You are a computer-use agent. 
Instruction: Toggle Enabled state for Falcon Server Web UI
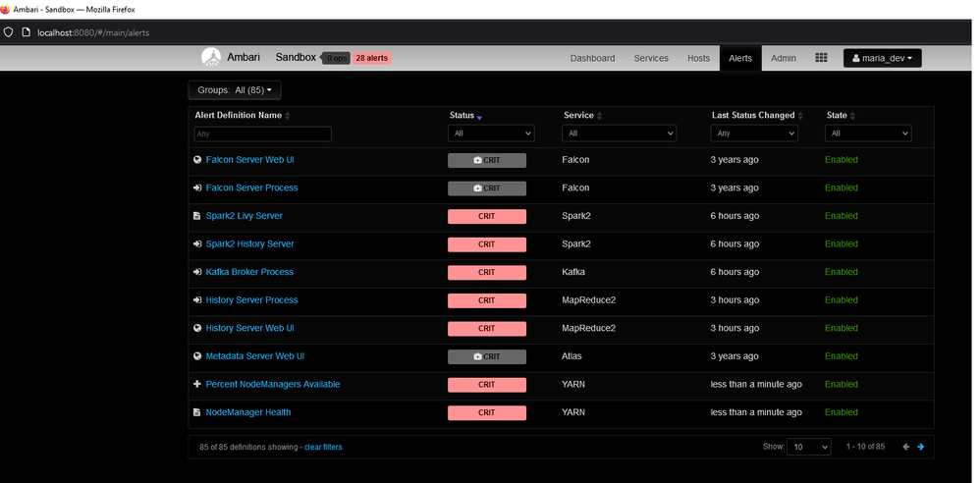(842, 159)
